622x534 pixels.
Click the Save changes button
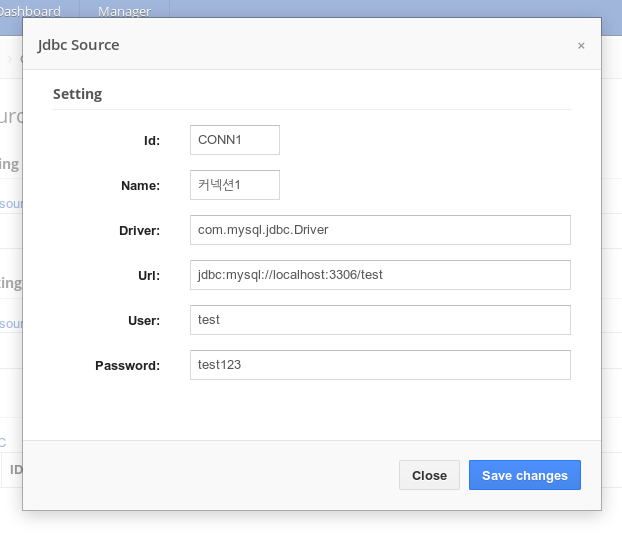(x=524, y=475)
